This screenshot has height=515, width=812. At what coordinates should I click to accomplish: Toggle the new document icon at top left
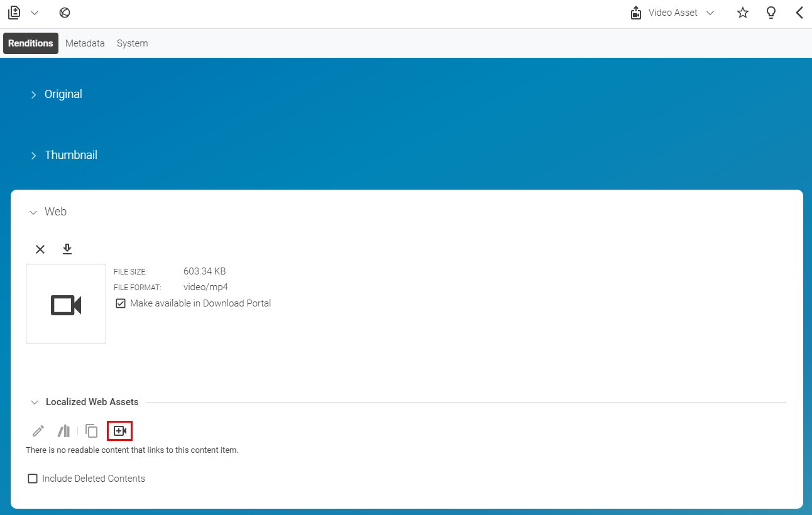(14, 12)
